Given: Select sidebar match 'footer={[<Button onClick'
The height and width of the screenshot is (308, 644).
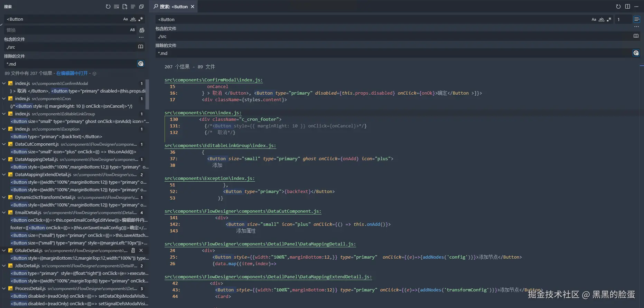Looking at the screenshot, I should 78,228.
